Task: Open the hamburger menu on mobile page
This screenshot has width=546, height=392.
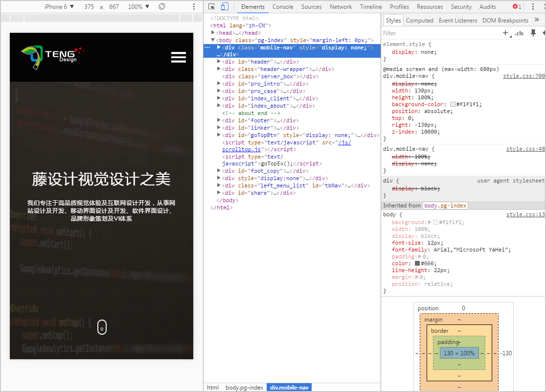Action: point(178,57)
